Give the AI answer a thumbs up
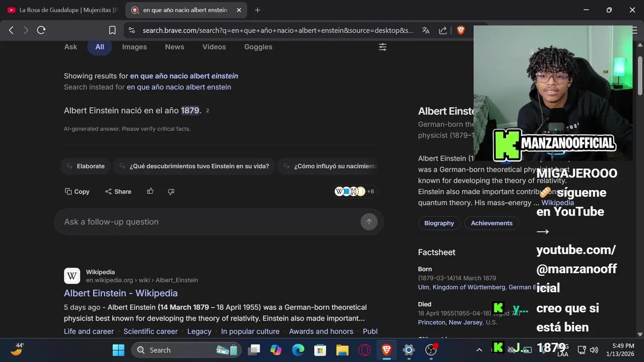Screen dimensions: 644x362 (x=150, y=191)
